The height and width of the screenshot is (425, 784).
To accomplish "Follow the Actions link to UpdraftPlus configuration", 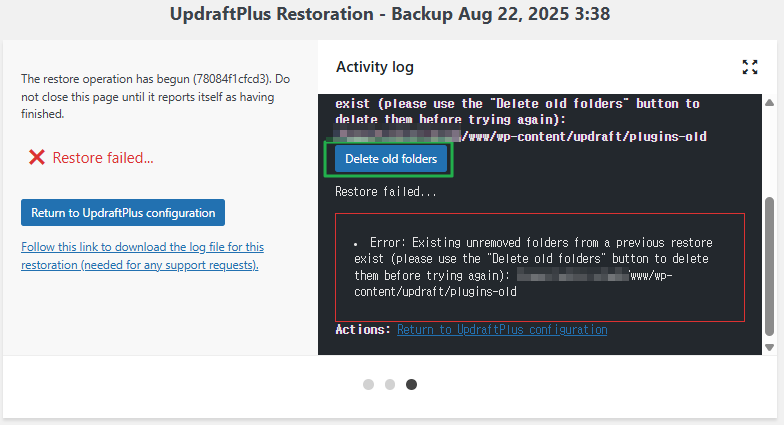I will click(x=502, y=329).
